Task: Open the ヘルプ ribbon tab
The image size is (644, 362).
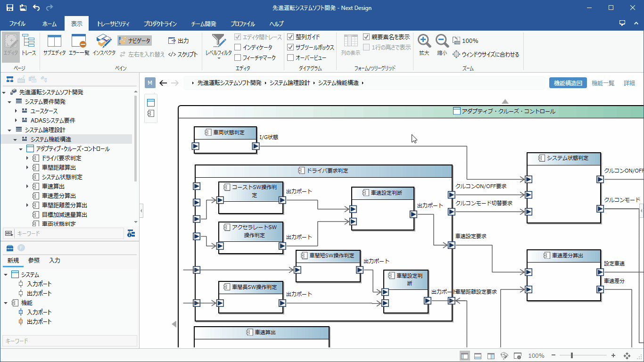Action: pyautogui.click(x=276, y=24)
